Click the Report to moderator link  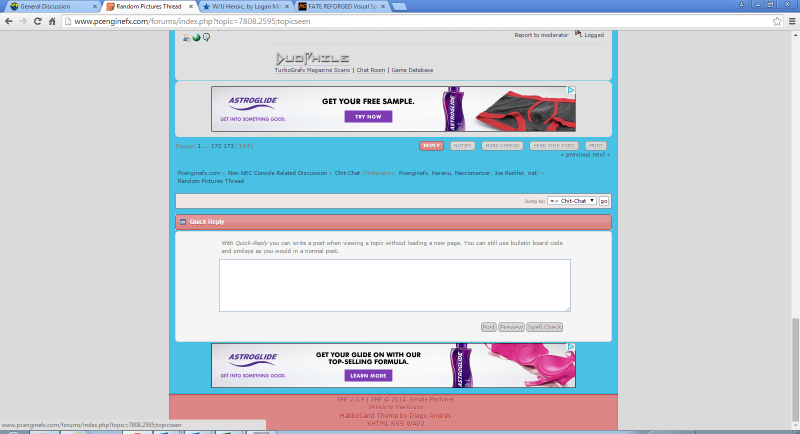[541, 35]
